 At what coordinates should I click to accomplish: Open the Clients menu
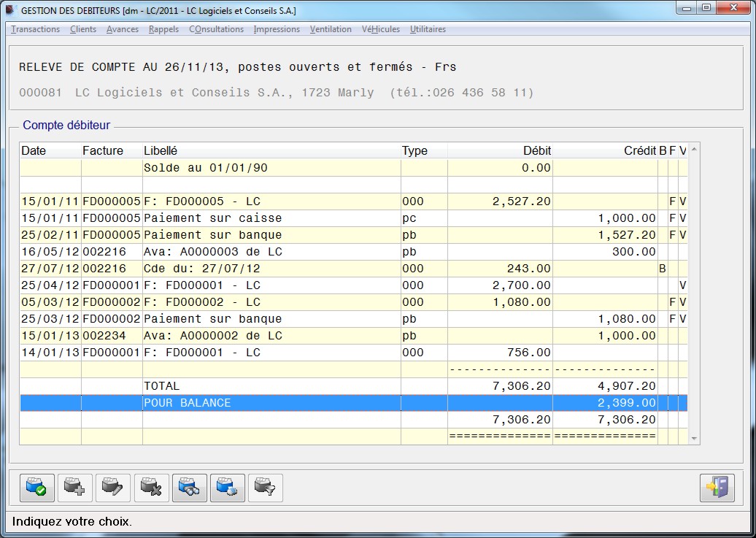click(83, 29)
